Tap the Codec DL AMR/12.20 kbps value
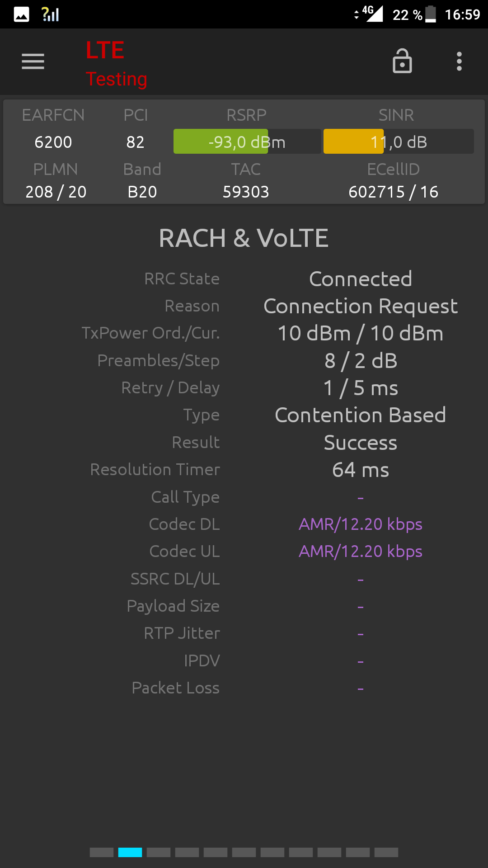The height and width of the screenshot is (868, 488). coord(361,524)
